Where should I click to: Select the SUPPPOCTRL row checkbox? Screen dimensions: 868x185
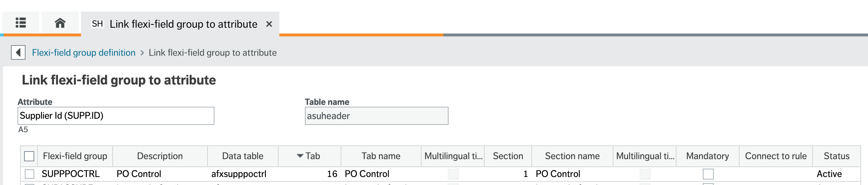tap(30, 174)
